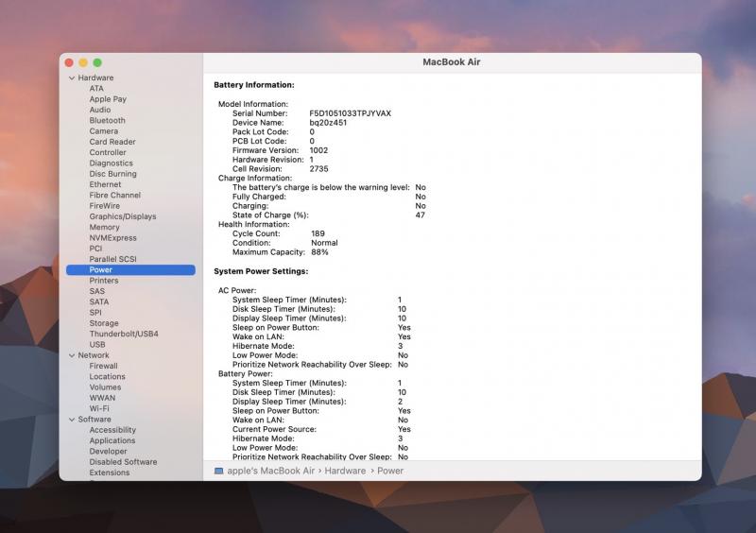Click the System Power Settings heading
This screenshot has height=533, width=756.
pyautogui.click(x=261, y=271)
